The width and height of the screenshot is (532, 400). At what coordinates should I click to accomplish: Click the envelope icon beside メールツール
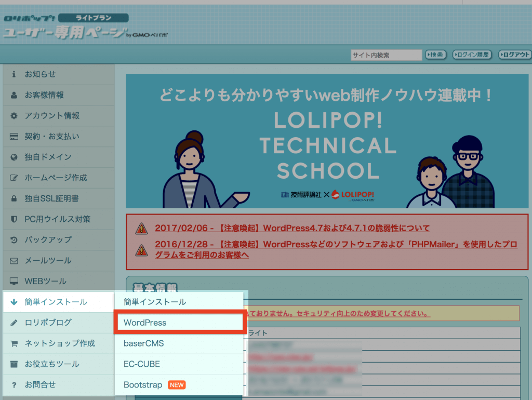click(x=14, y=261)
